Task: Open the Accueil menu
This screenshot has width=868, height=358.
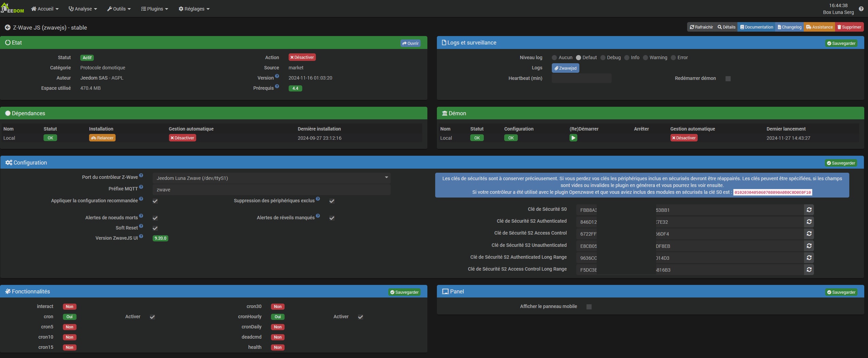Action: [45, 9]
